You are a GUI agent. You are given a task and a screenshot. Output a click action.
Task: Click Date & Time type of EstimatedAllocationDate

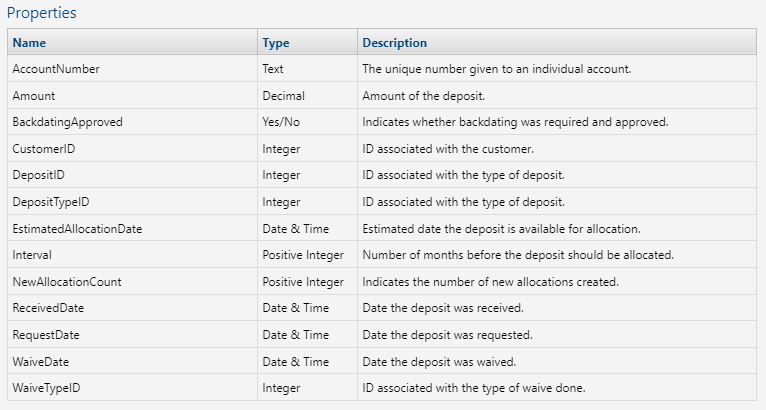coord(296,229)
